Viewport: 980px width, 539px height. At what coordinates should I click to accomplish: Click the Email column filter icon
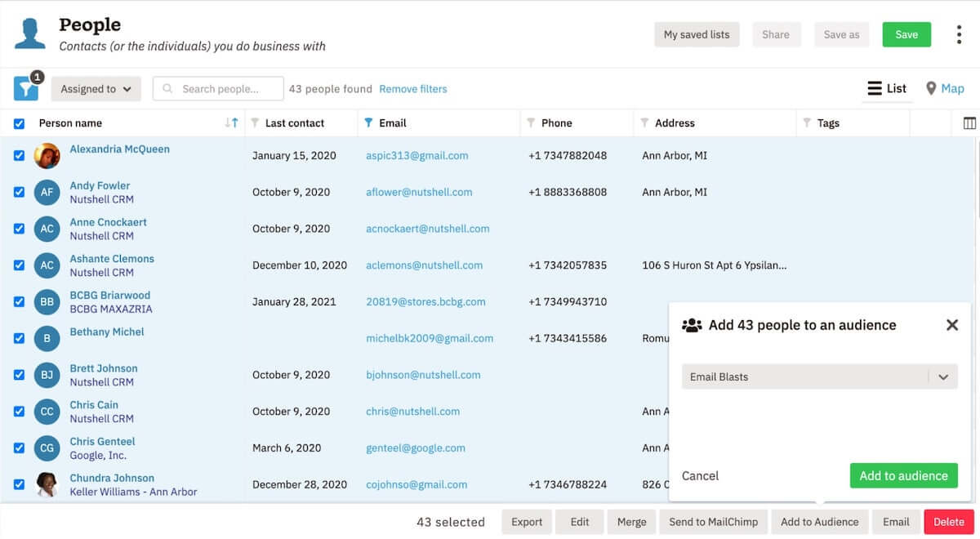point(368,123)
